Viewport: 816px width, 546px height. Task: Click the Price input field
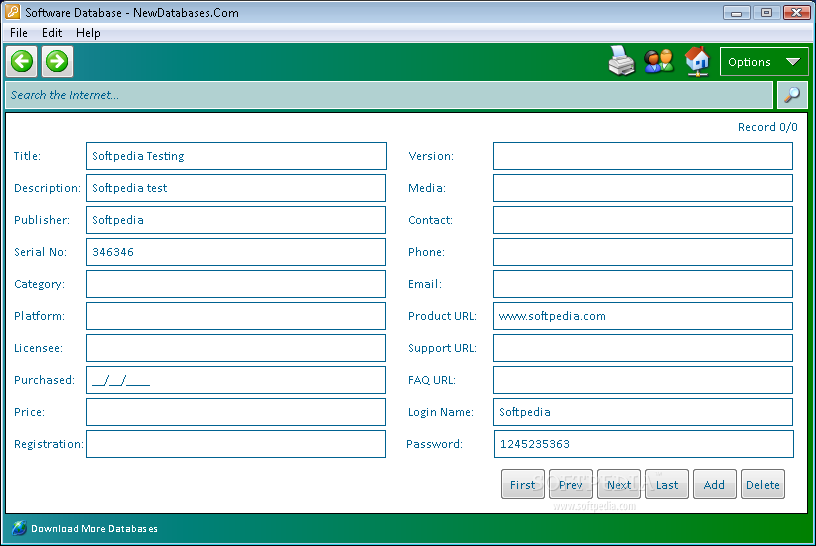(236, 412)
